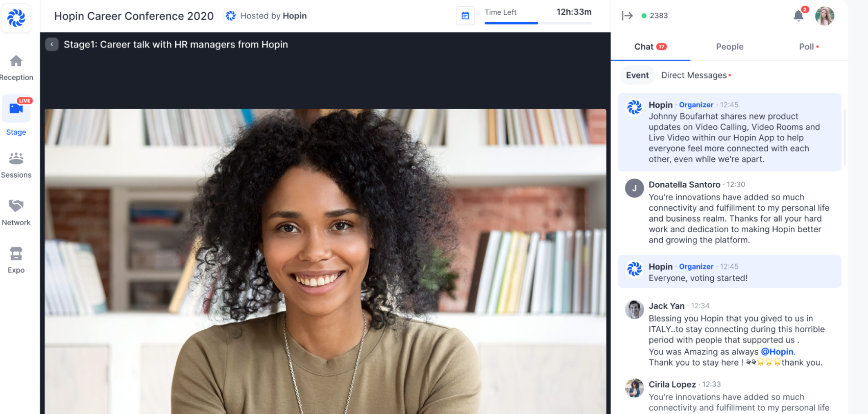
Task: Click Hopin avatar on voting started message
Action: (x=635, y=269)
